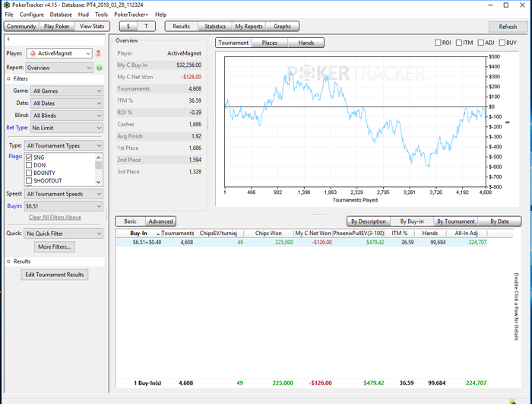This screenshot has height=410, width=532.
Task: Open the Player dropdown showing ActiveMagnet
Action: 59,53
